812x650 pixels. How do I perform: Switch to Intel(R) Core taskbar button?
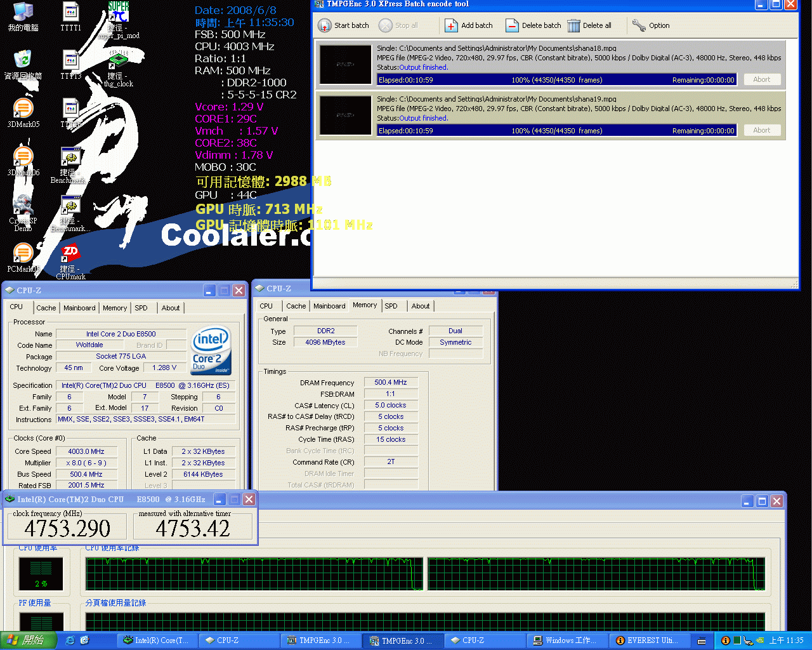pyautogui.click(x=157, y=640)
